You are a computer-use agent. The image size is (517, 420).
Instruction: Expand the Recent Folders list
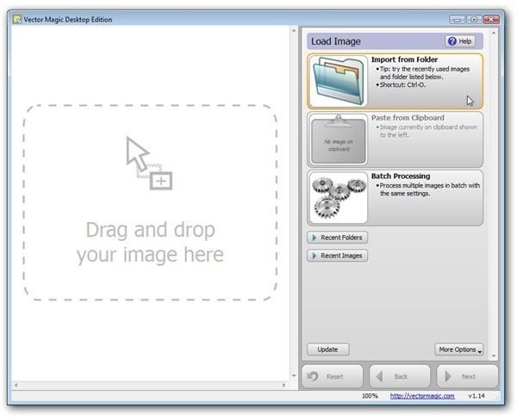point(337,238)
